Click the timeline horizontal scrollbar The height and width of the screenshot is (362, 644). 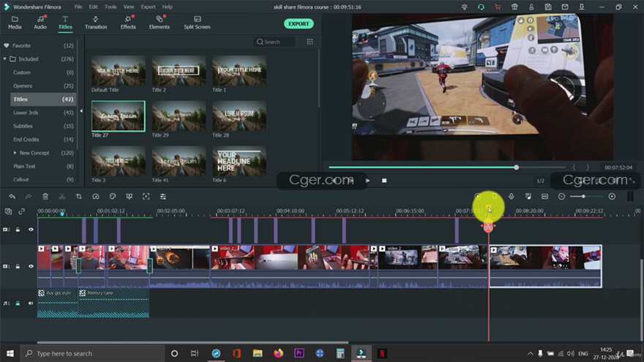coord(192,342)
